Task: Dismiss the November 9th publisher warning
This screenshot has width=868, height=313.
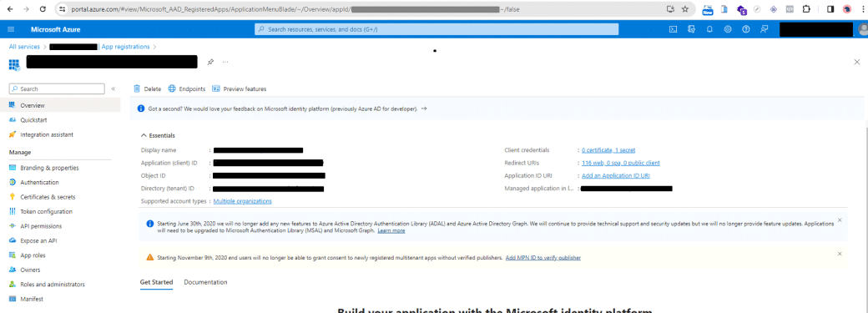Action: (x=840, y=254)
